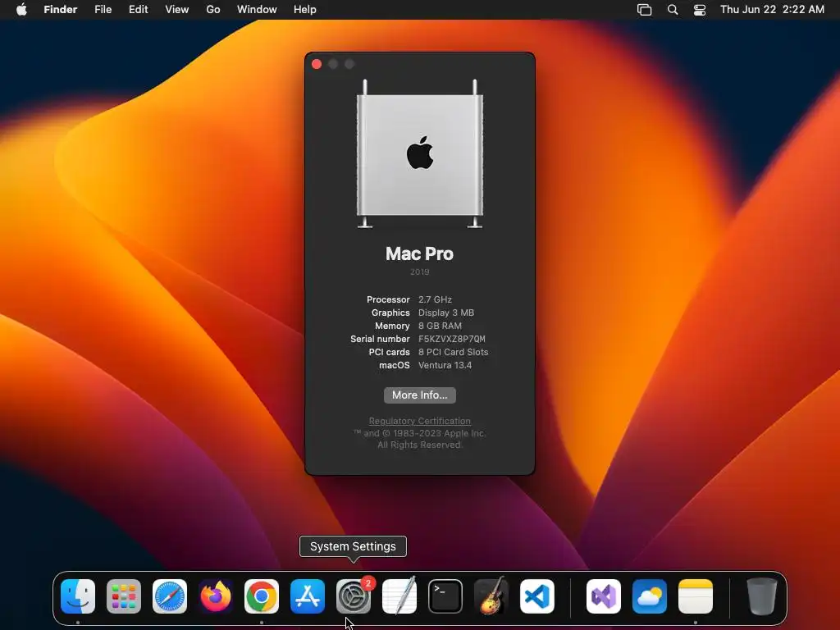Open Google Chrome in the Dock
This screenshot has width=840, height=630.
pos(262,596)
